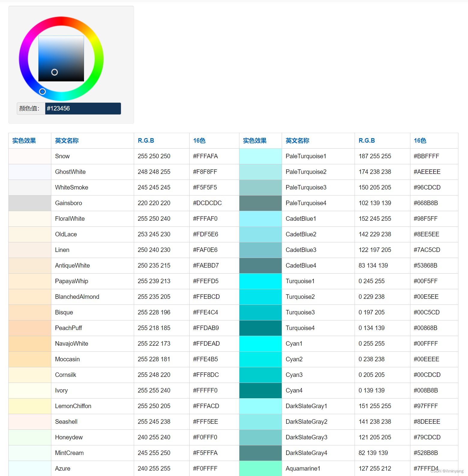
Task: Click the hue ring marker on the color wheel
Action: pyautogui.click(x=42, y=91)
